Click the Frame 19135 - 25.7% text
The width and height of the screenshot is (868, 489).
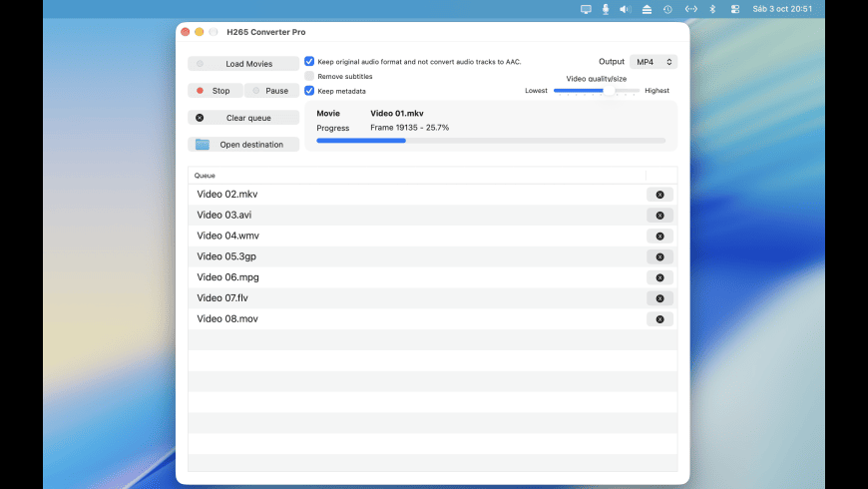(410, 128)
